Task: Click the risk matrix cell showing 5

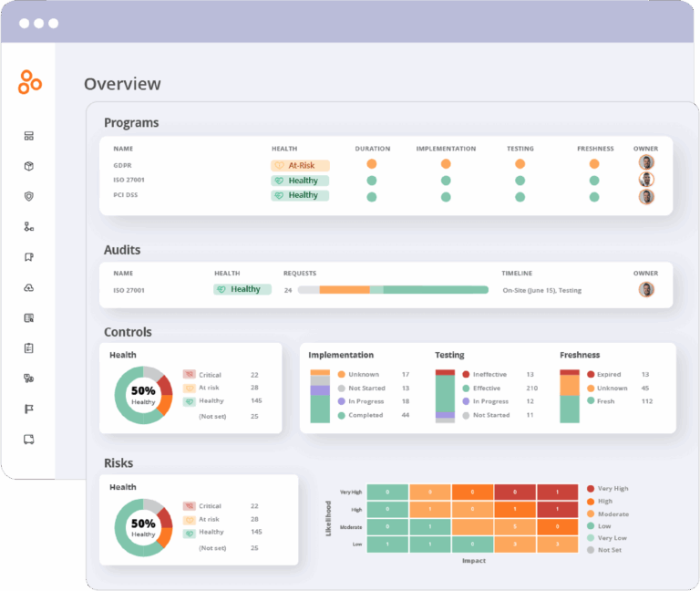Action: pos(515,526)
